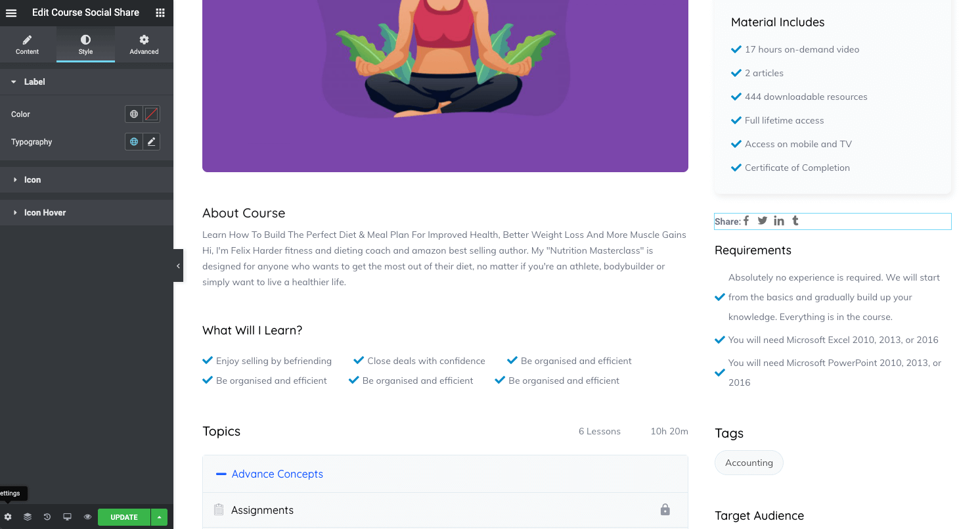Viewport: 980px width, 529px height.
Task: Switch to the Advanced tab
Action: point(144,45)
